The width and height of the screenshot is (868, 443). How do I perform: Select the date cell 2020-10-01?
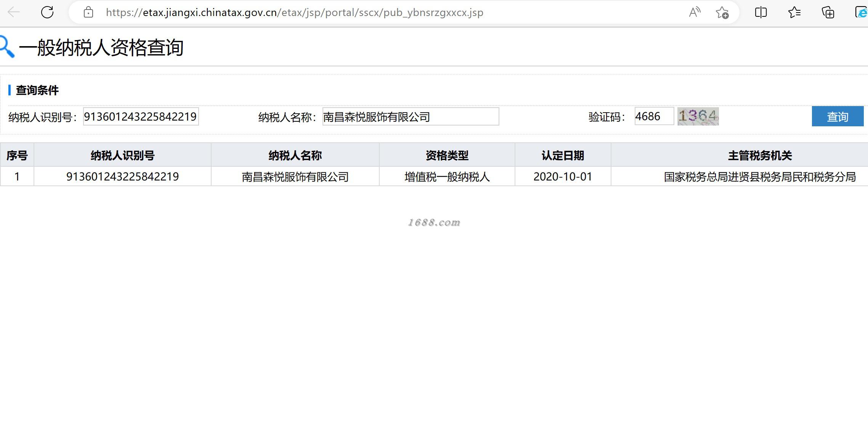click(563, 176)
